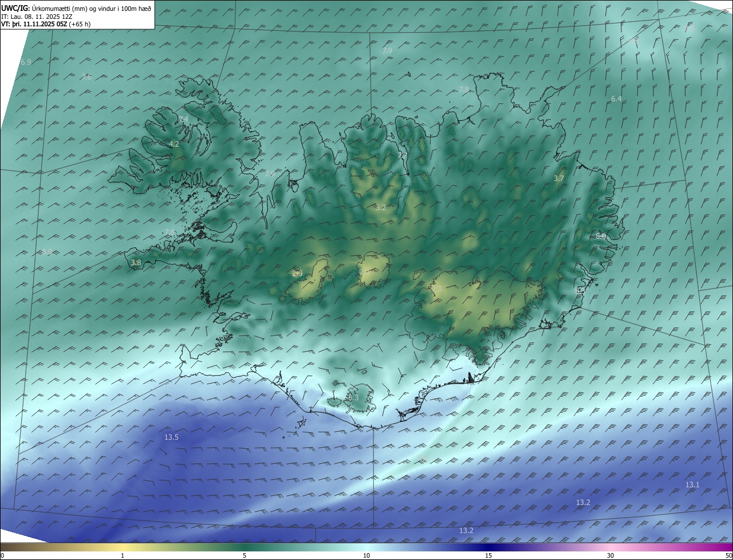Viewport: 733px width, 560px height.
Task: Click the colorbar tick label 0
Action: [2, 555]
